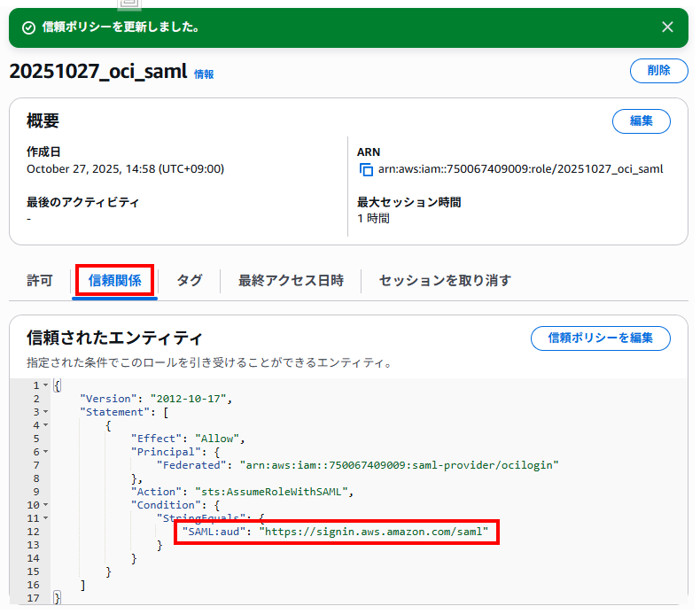Click the Federated principal ARN line in the JSON
The width and height of the screenshot is (700, 614).
click(358, 465)
